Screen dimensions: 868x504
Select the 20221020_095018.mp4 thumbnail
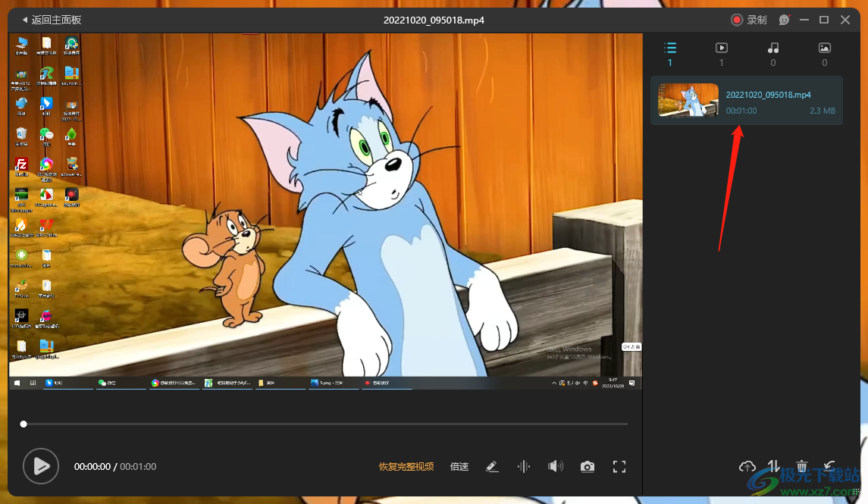point(688,100)
